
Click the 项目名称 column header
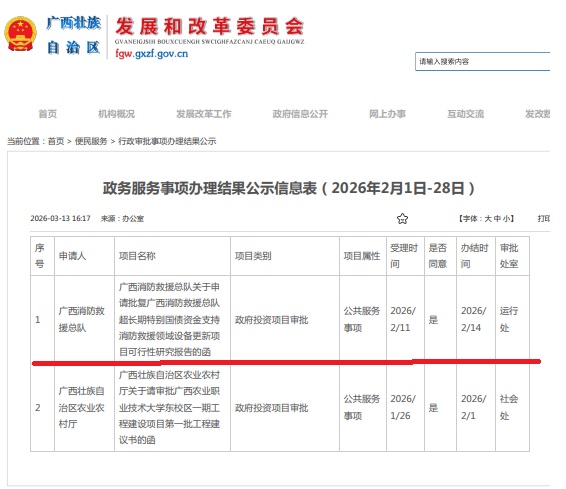173,256
